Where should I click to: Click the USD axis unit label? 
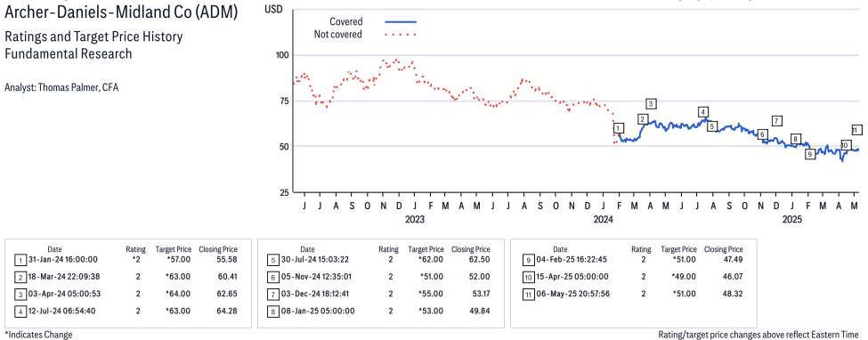(x=273, y=9)
